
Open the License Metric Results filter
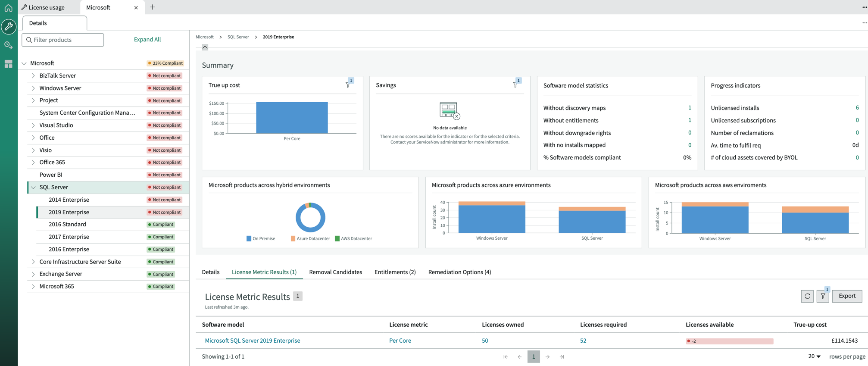(823, 296)
